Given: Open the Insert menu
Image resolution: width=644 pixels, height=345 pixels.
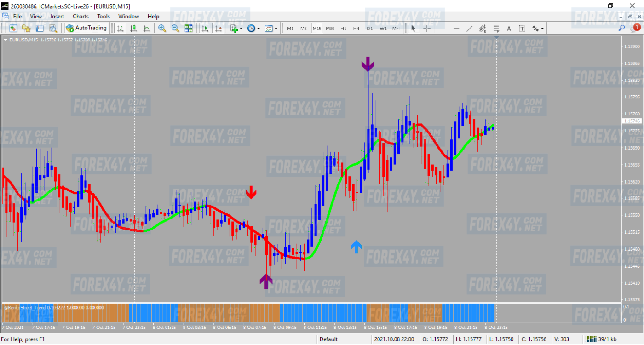Looking at the screenshot, I should [57, 17].
